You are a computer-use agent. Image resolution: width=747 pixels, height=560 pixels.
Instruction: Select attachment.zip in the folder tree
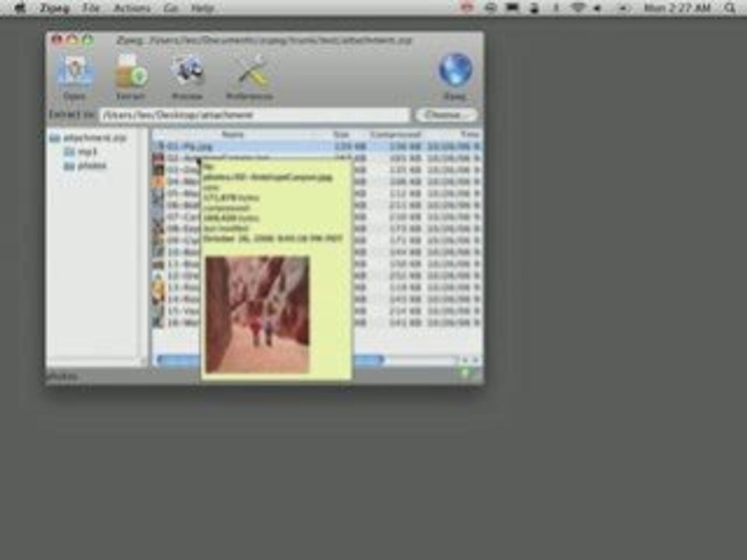click(89, 138)
